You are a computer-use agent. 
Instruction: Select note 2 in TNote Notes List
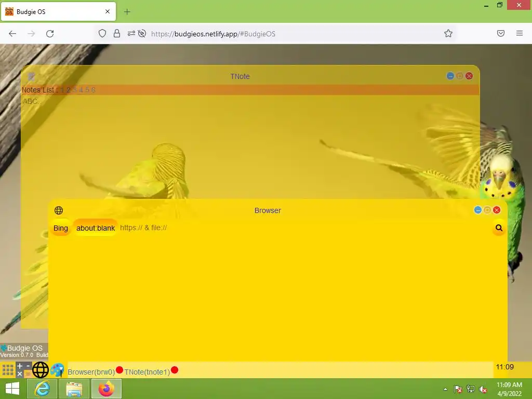(x=68, y=90)
